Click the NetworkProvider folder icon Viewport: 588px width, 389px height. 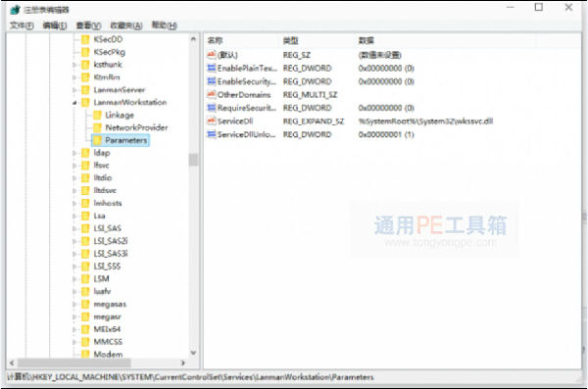click(97, 127)
